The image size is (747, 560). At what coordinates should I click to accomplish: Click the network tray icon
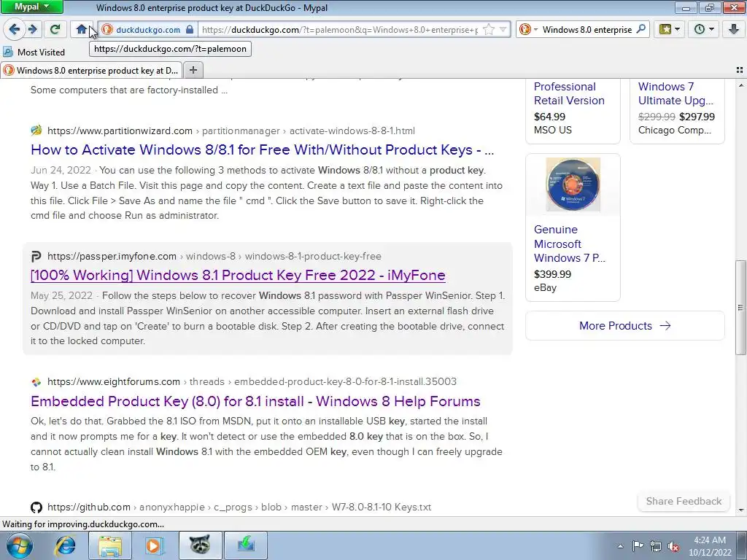(656, 546)
